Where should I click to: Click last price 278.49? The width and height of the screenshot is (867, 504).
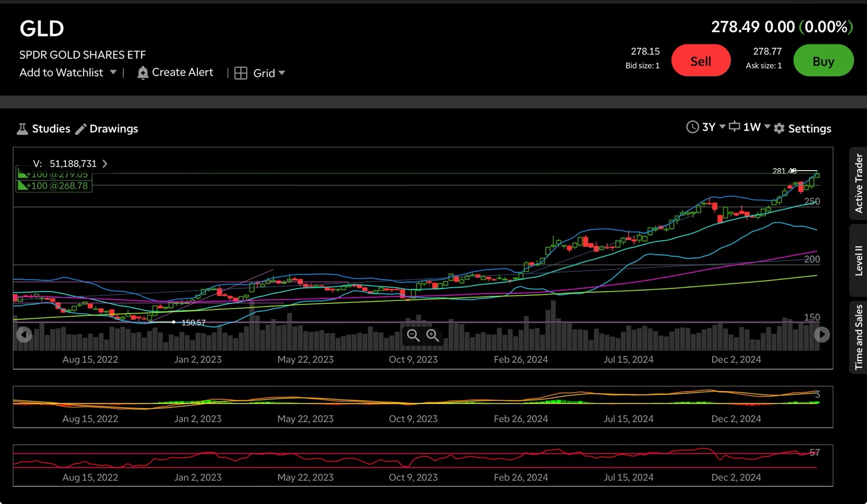(x=735, y=27)
